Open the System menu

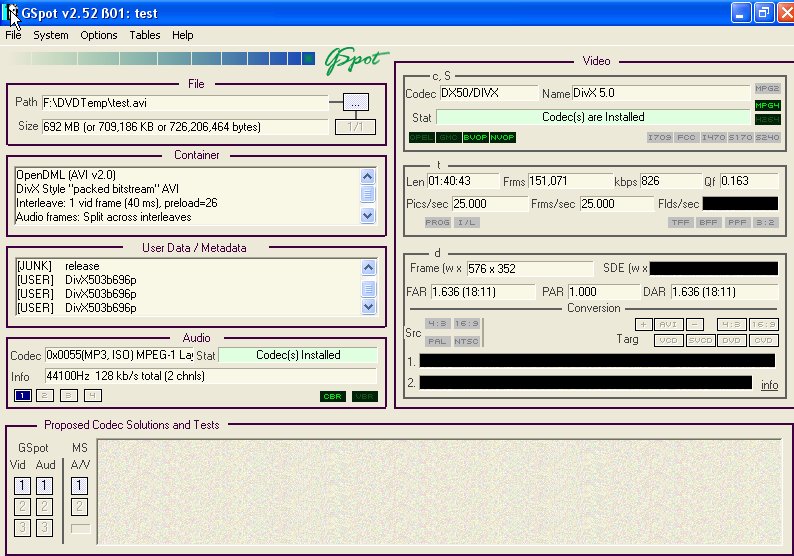click(x=51, y=35)
